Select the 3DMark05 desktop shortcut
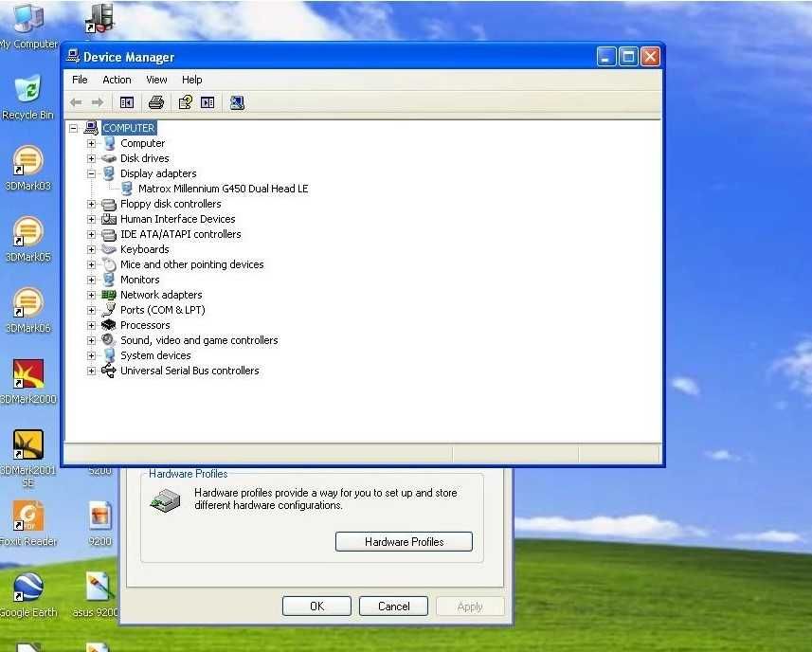This screenshot has width=812, height=652. pos(28,239)
